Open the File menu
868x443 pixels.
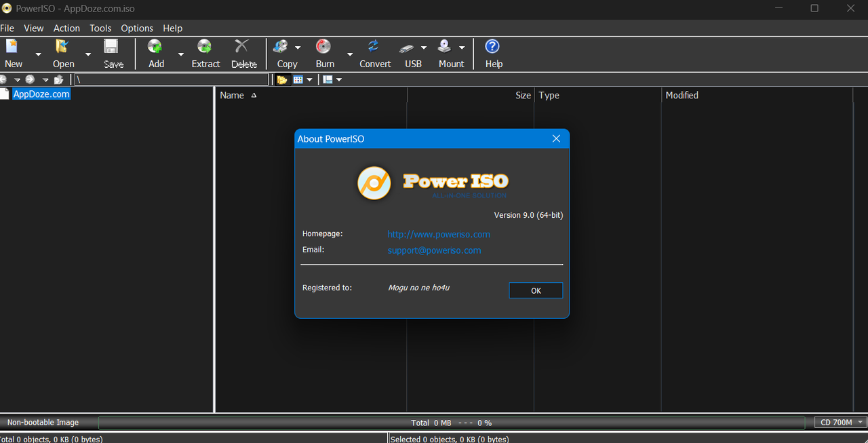[x=7, y=28]
